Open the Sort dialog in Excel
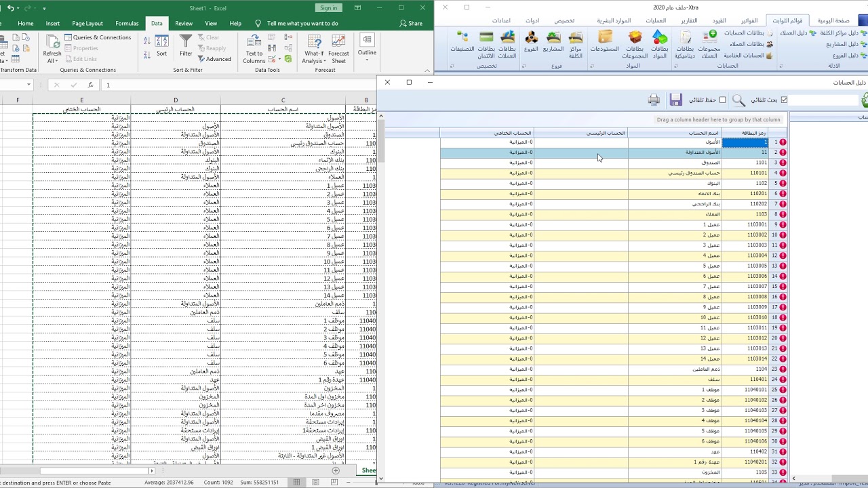The width and height of the screenshot is (868, 488). tap(162, 45)
